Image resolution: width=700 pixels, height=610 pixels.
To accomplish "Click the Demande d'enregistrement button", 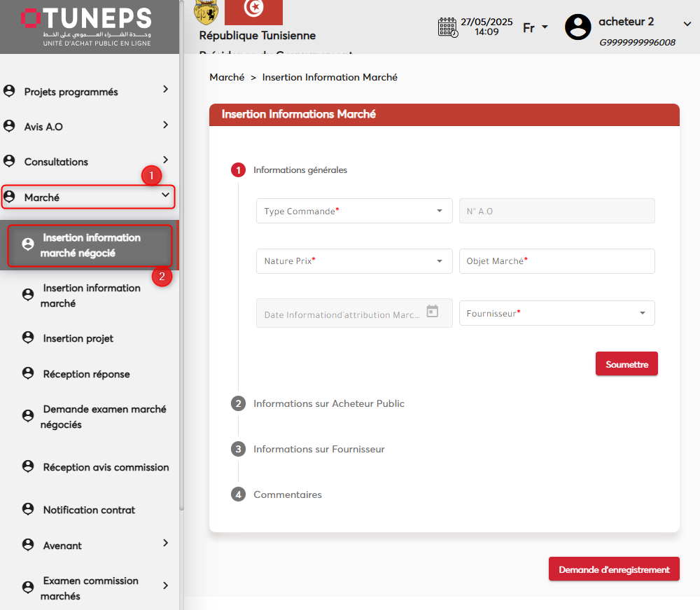I will (614, 569).
